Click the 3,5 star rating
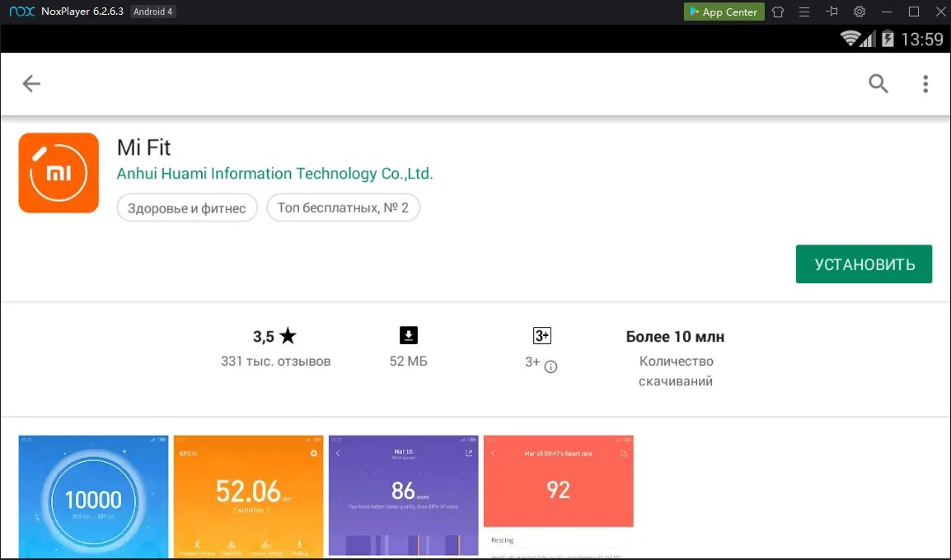The height and width of the screenshot is (560, 951). click(x=274, y=336)
